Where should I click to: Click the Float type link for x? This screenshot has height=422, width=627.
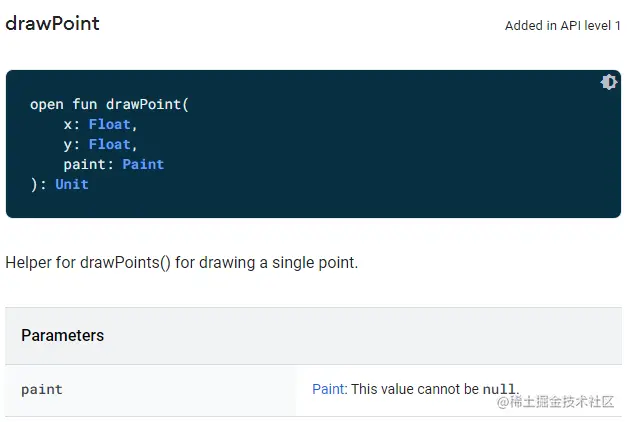[x=112, y=124]
